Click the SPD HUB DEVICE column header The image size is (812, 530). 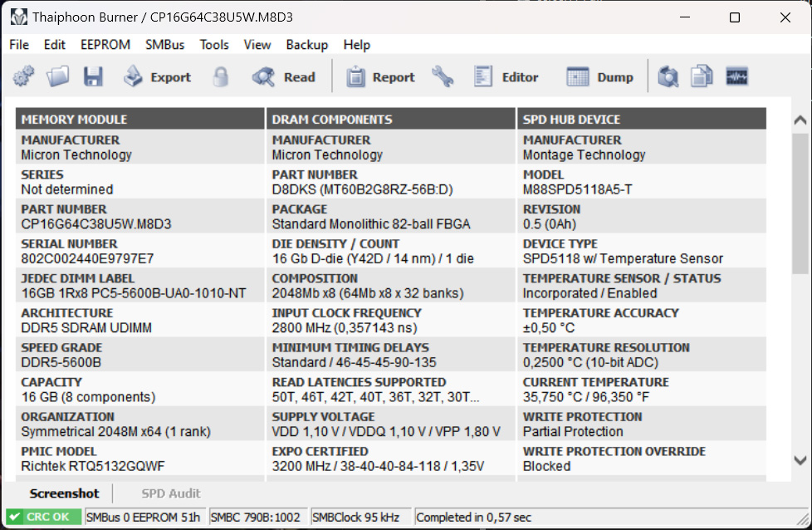(642, 119)
